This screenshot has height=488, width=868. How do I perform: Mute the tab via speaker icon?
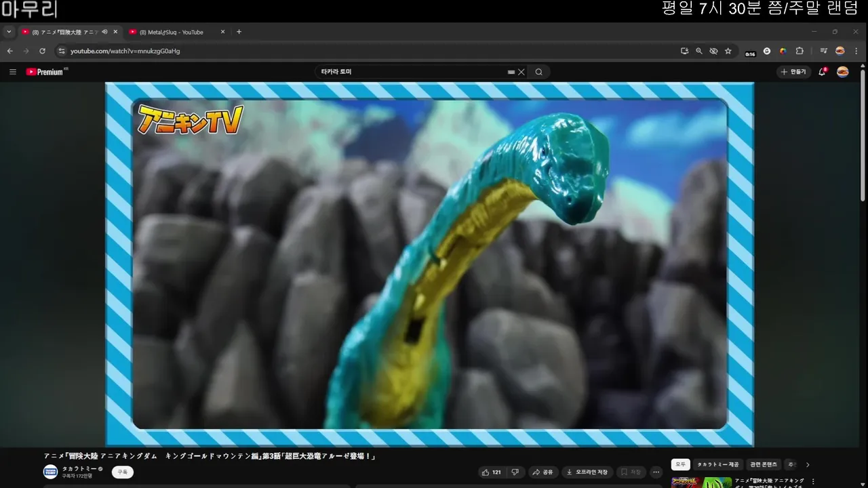click(x=104, y=32)
